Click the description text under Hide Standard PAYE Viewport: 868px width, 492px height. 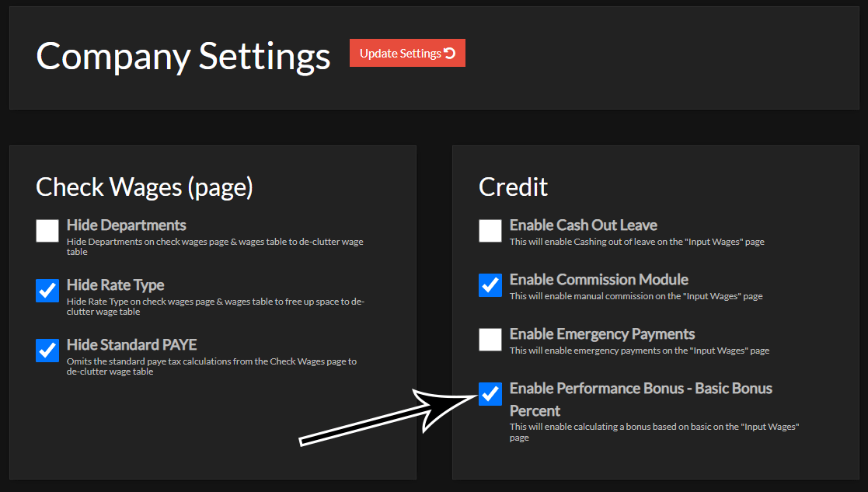[x=211, y=366]
